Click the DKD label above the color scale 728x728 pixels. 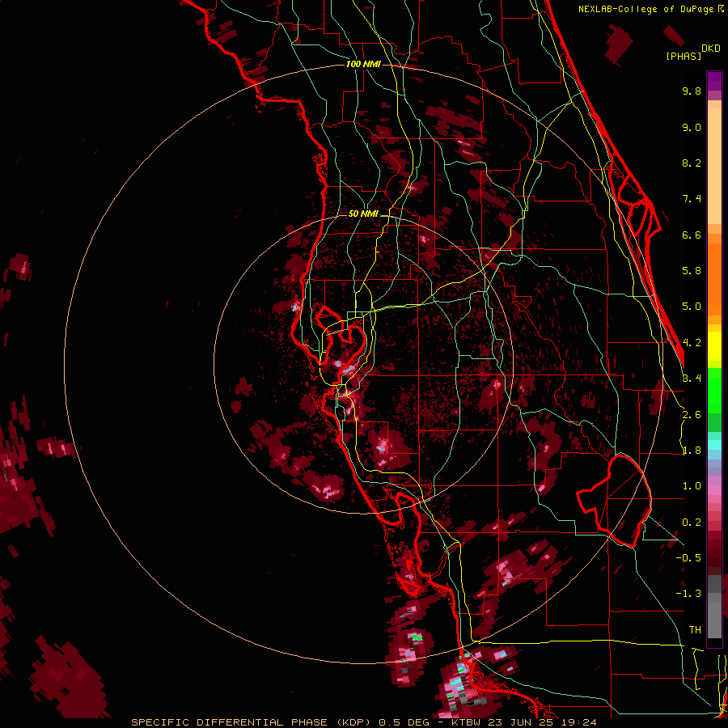711,49
